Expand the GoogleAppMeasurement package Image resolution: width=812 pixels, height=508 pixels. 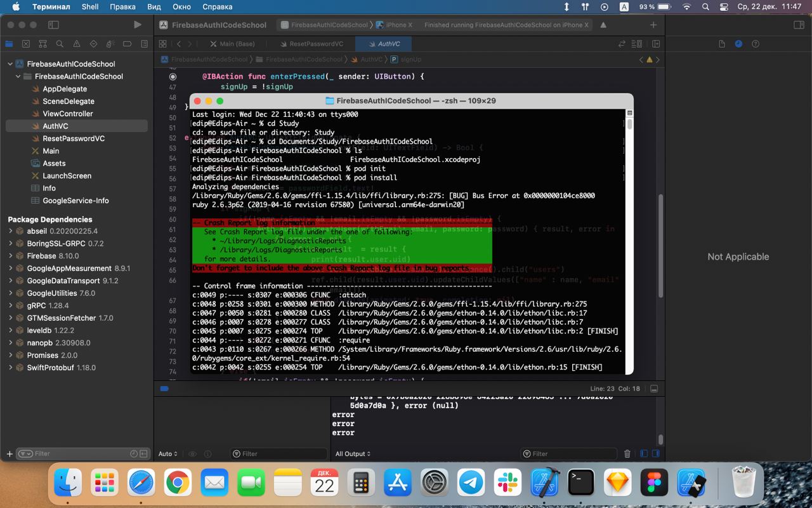click(10, 269)
